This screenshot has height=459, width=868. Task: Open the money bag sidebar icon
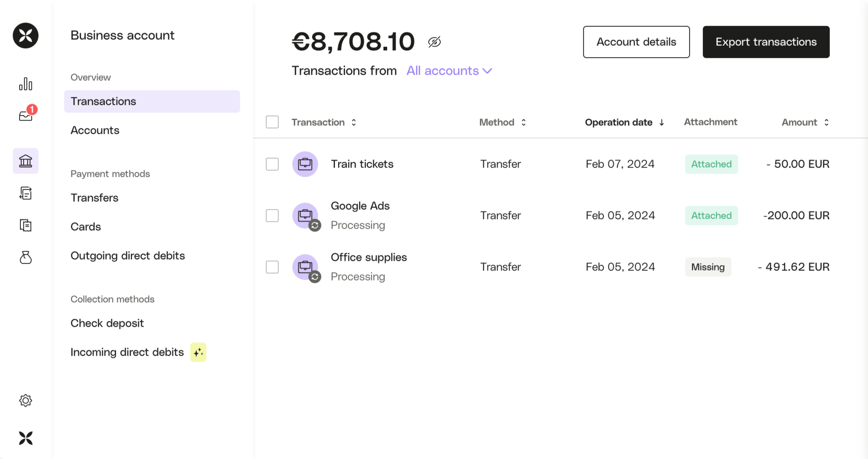pyautogui.click(x=25, y=257)
